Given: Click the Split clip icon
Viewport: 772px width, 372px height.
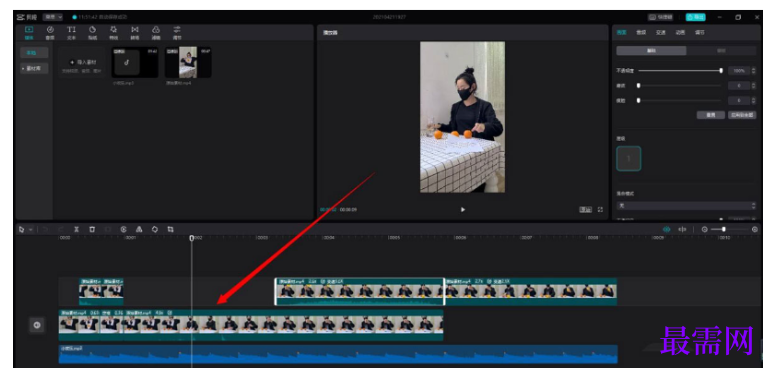Looking at the screenshot, I should pos(76,229).
